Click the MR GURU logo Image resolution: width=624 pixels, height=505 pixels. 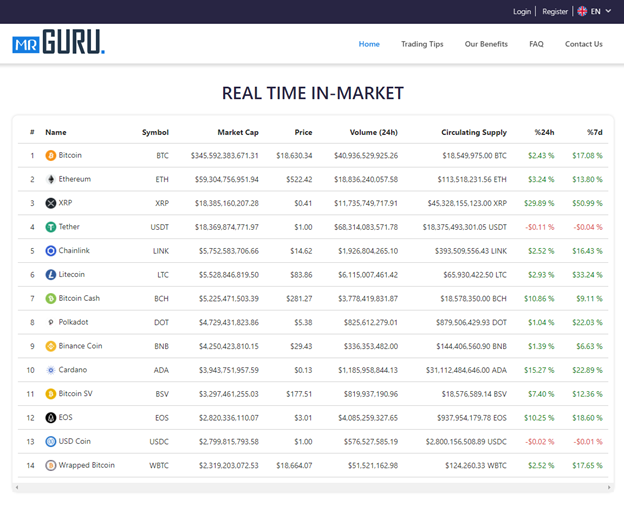tap(58, 41)
